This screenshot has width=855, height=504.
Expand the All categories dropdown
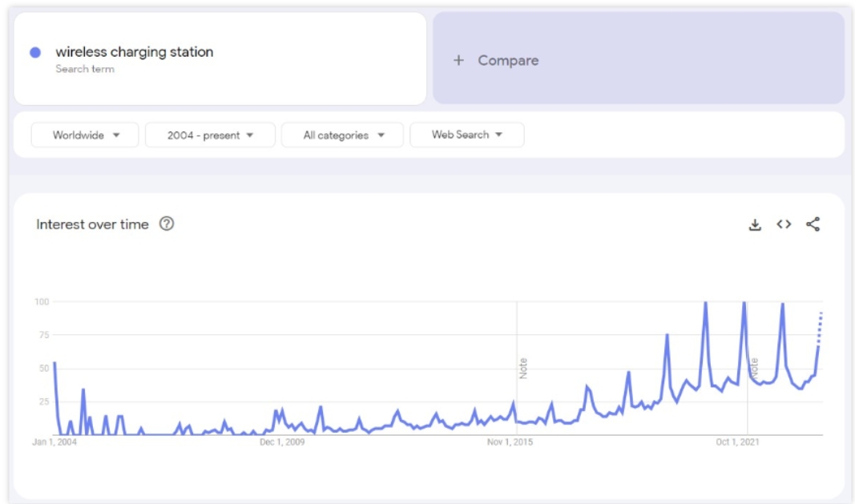(x=343, y=135)
